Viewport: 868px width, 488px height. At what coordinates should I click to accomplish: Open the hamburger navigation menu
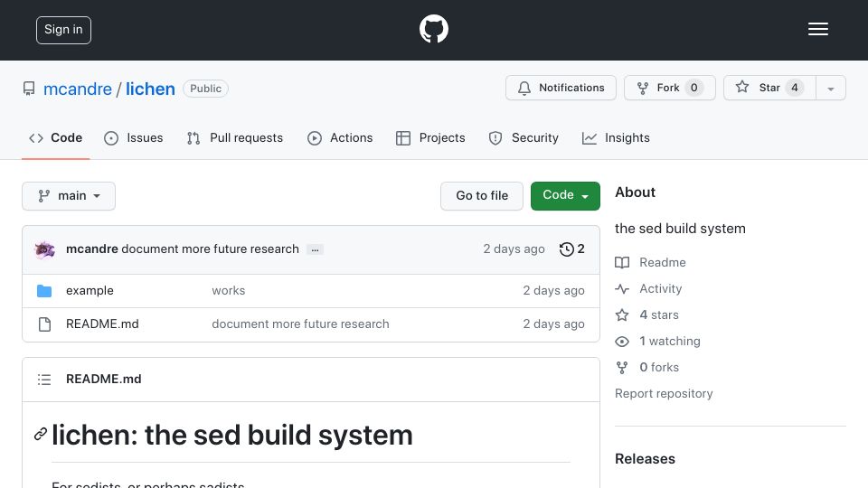pos(817,29)
